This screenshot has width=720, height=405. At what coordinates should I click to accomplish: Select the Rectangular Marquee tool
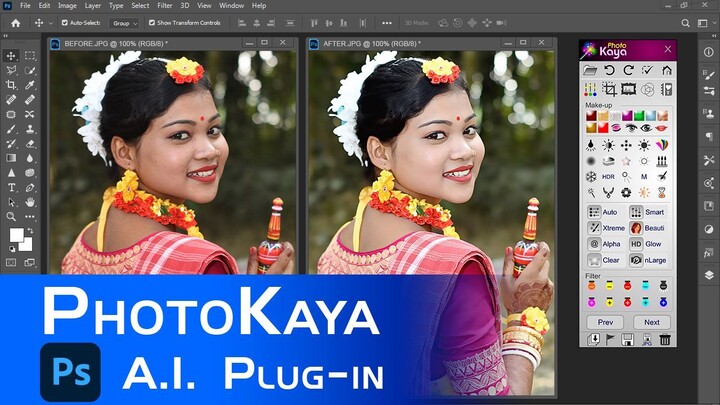pyautogui.click(x=30, y=56)
